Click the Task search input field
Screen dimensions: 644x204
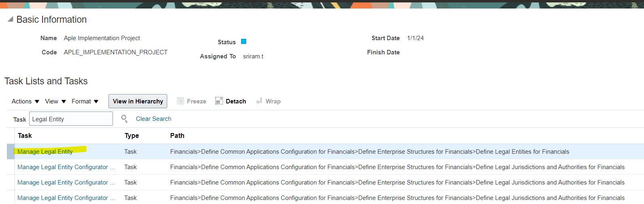click(71, 119)
